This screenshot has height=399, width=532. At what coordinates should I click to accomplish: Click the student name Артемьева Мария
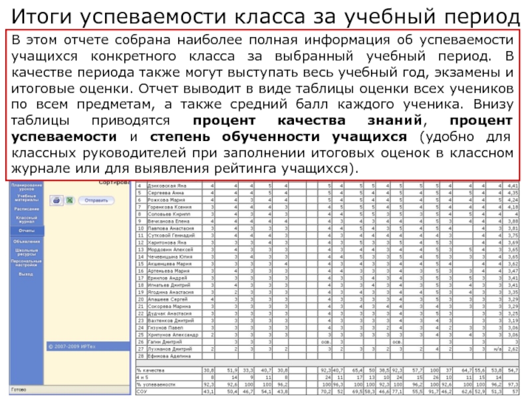coord(168,271)
